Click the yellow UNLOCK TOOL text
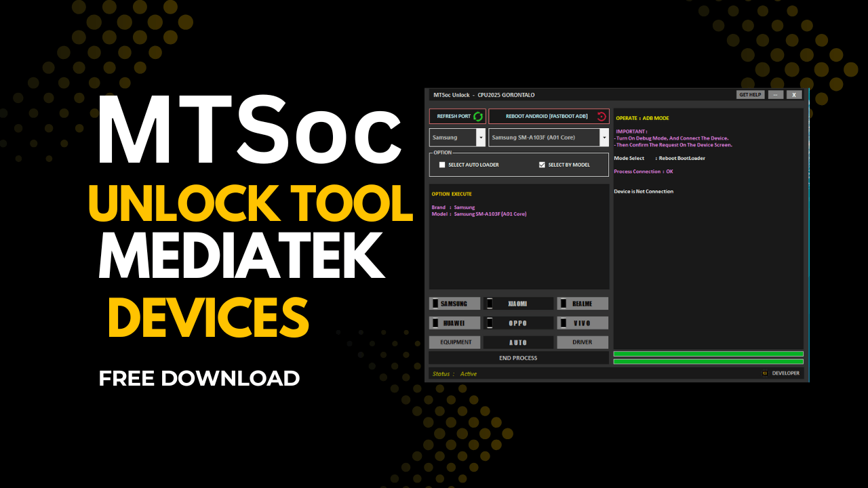Screen dimensions: 868x488 click(x=251, y=203)
